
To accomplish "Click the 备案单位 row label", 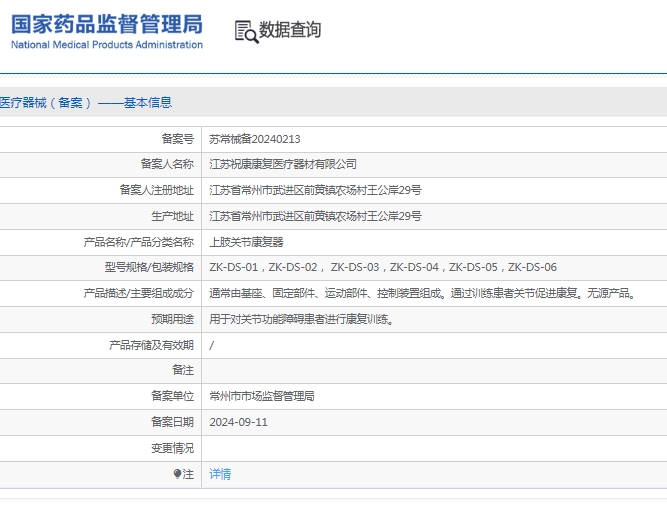I will tap(172, 396).
